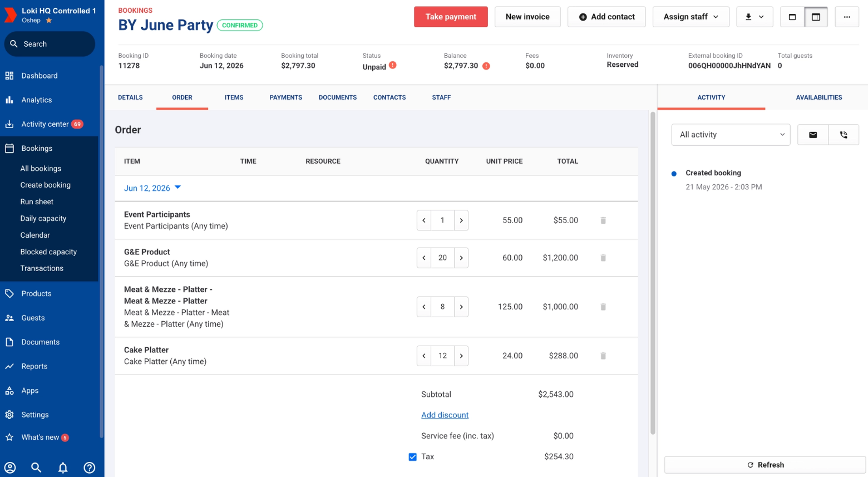Image resolution: width=868 pixels, height=477 pixels.
Task: Open the All activity filter dropdown
Action: (731, 135)
